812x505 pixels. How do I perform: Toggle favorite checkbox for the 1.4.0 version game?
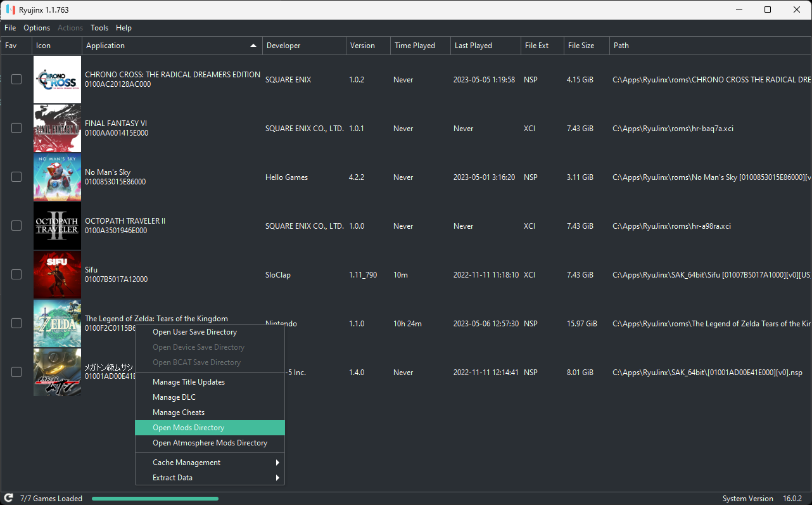coord(16,372)
